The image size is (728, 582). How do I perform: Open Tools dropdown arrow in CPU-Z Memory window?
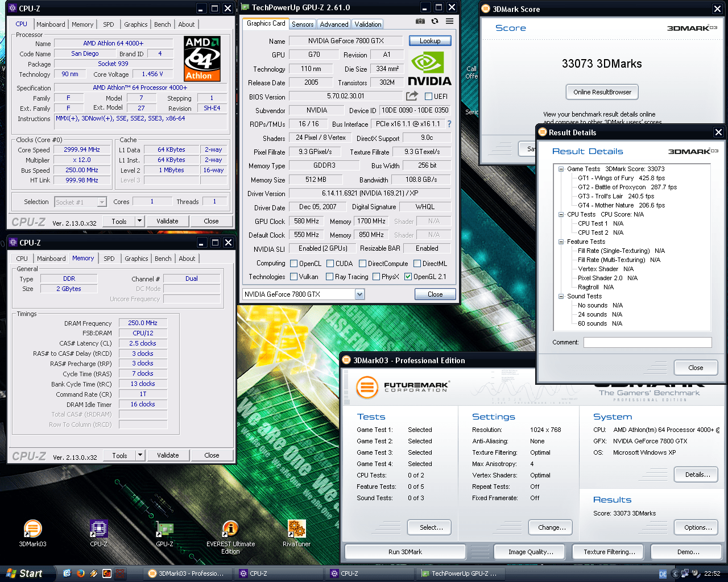pyautogui.click(x=140, y=455)
